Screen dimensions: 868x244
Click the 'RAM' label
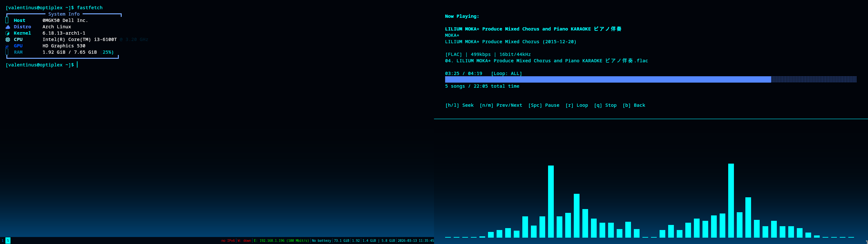18,52
